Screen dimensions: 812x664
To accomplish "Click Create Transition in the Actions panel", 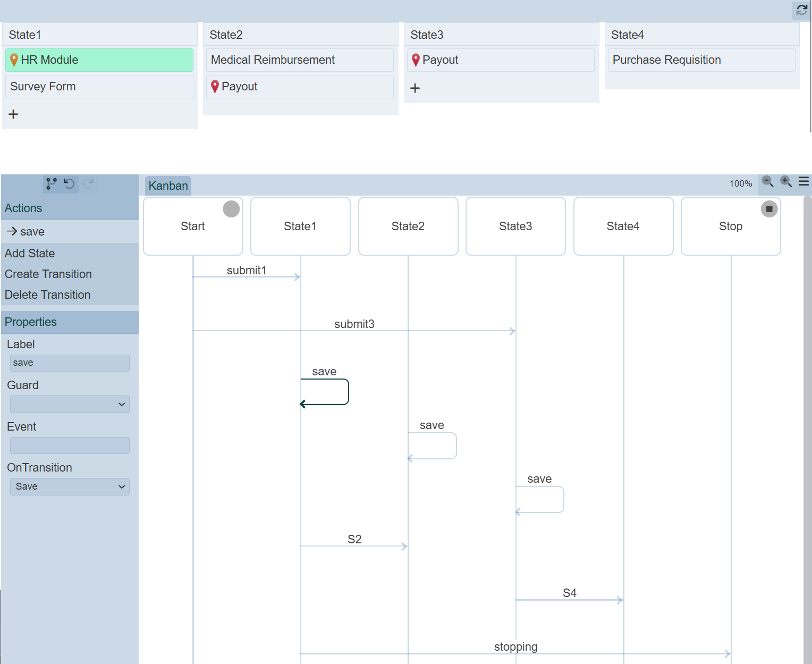I will click(48, 274).
